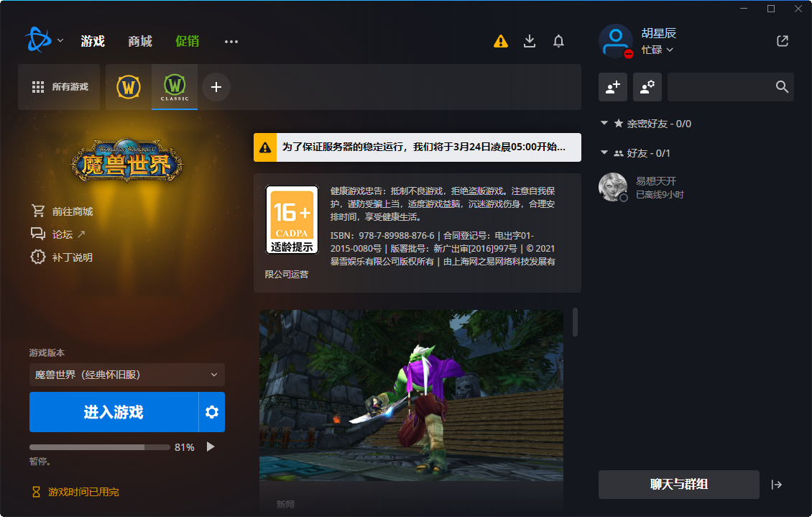
Task: Open the downloads icon
Action: tap(530, 41)
